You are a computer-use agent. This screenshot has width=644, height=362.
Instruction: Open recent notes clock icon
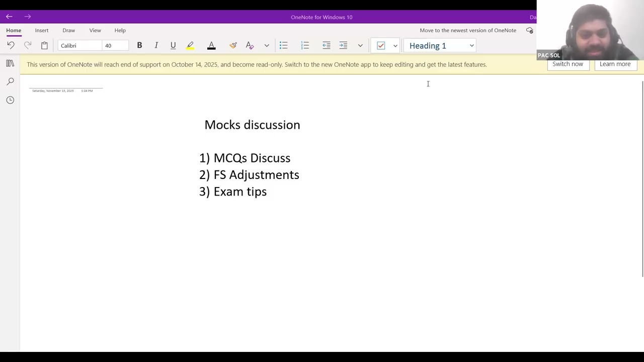click(x=10, y=100)
